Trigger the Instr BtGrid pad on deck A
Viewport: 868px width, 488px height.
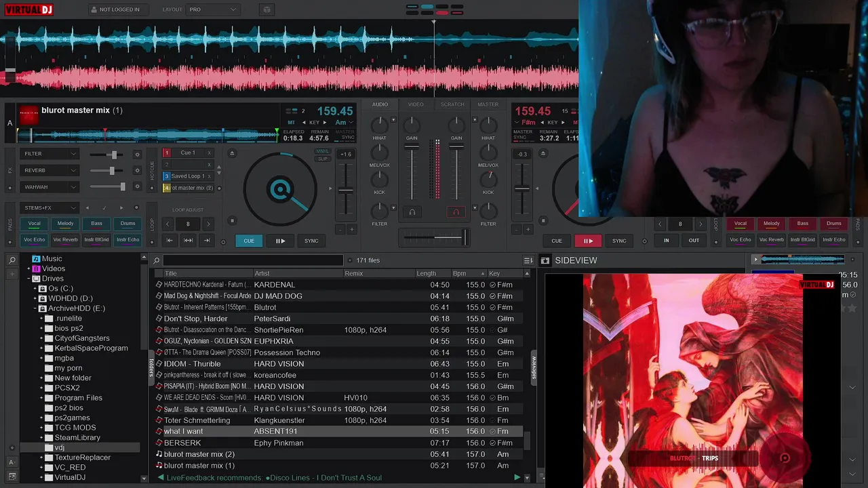[96, 239]
